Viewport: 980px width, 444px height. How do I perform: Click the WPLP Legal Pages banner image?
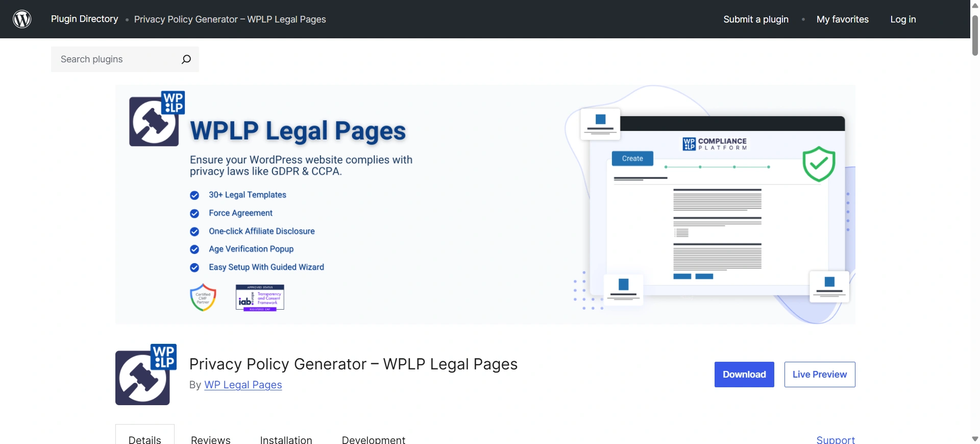(x=485, y=204)
